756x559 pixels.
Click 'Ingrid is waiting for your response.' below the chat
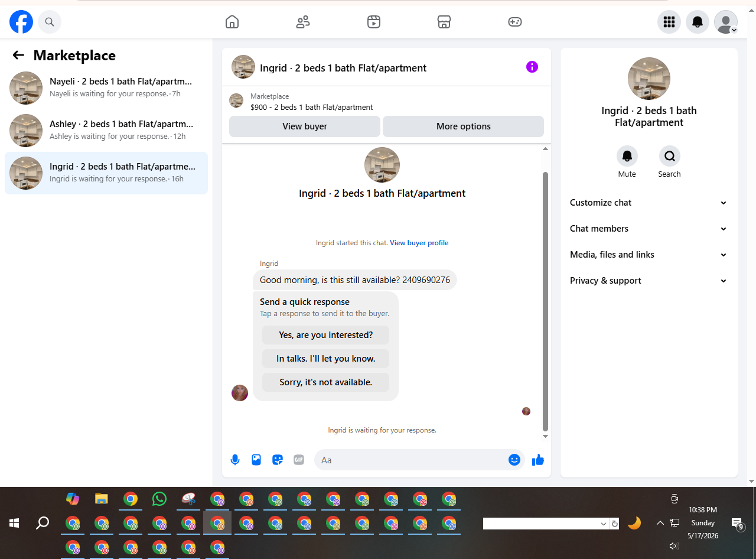tap(382, 430)
